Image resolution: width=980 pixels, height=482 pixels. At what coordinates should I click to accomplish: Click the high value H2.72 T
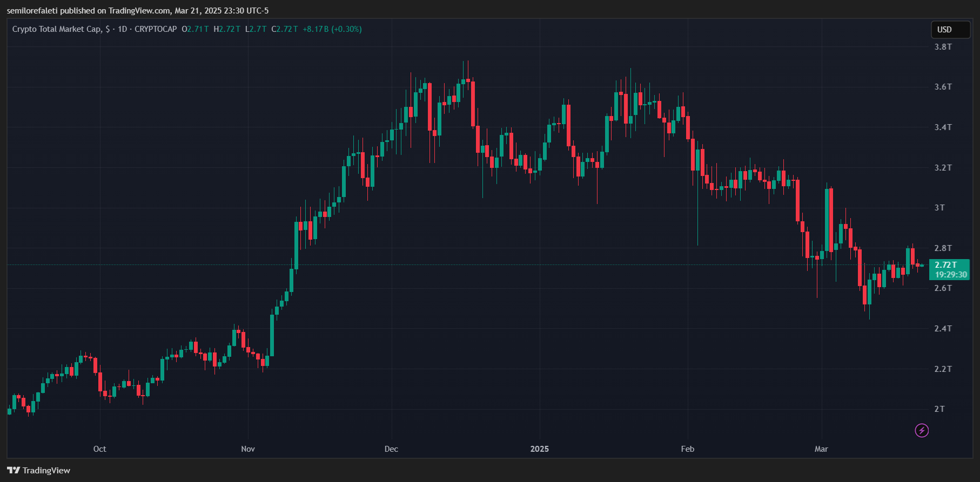(x=227, y=29)
